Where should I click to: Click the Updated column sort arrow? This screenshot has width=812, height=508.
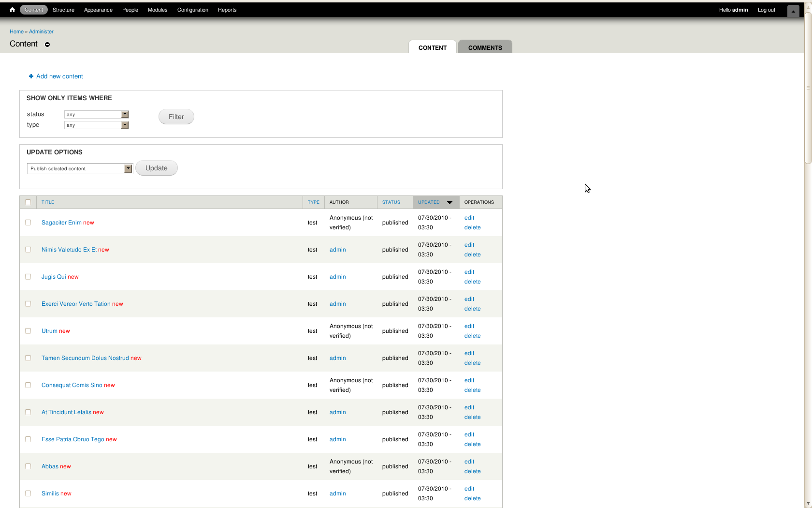[449, 202]
